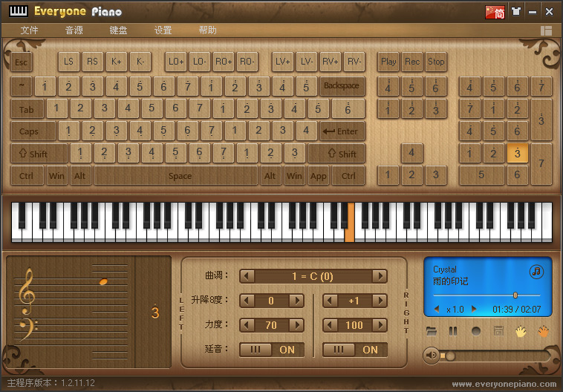Open the 设置 menu

[x=163, y=30]
